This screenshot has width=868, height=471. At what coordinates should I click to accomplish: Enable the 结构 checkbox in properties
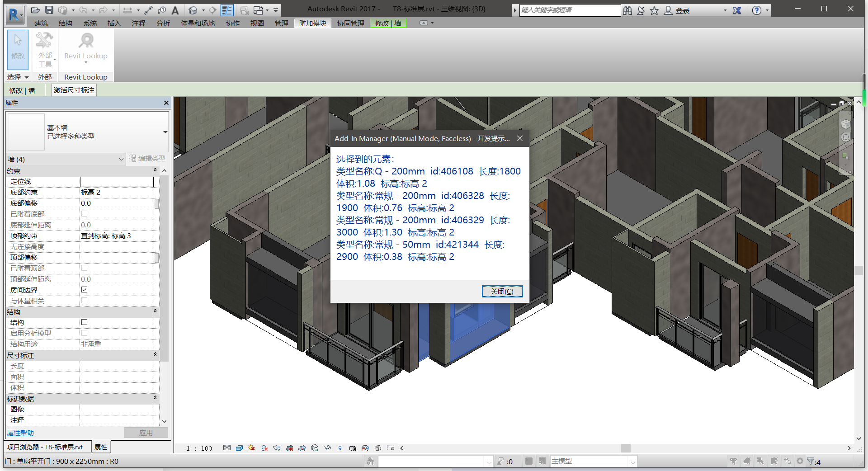tap(85, 322)
